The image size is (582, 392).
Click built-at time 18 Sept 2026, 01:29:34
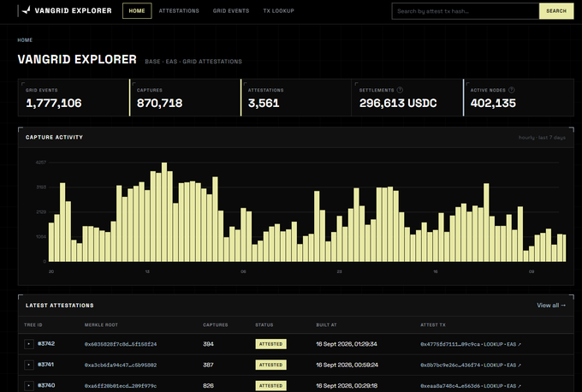pyautogui.click(x=347, y=344)
